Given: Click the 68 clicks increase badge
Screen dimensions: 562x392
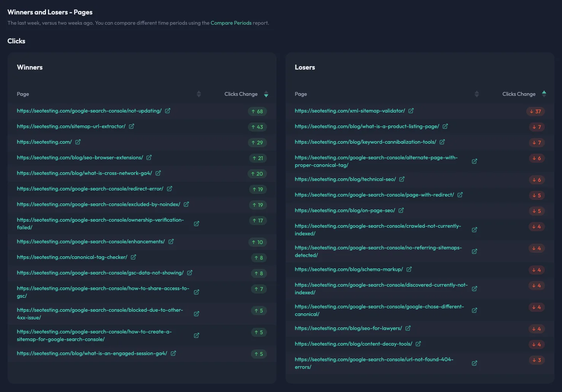Looking at the screenshot, I should (x=257, y=111).
